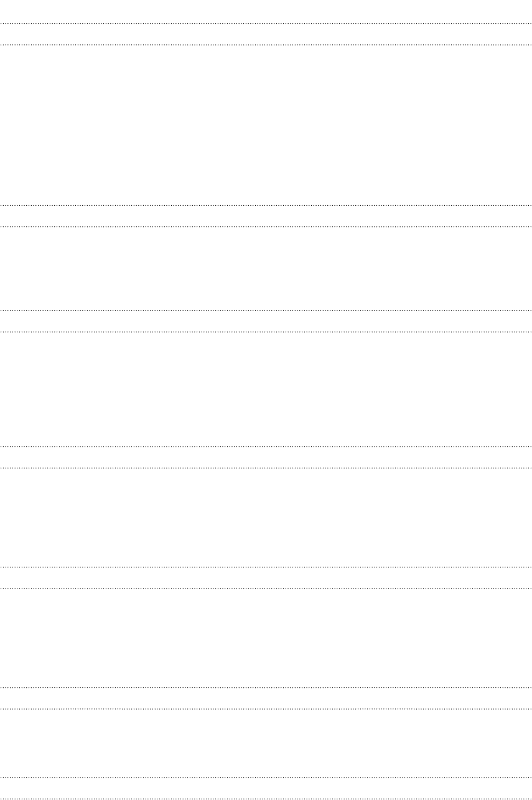Click blank section between third and fourth bands
The image size is (532, 800).
tap(266, 389)
